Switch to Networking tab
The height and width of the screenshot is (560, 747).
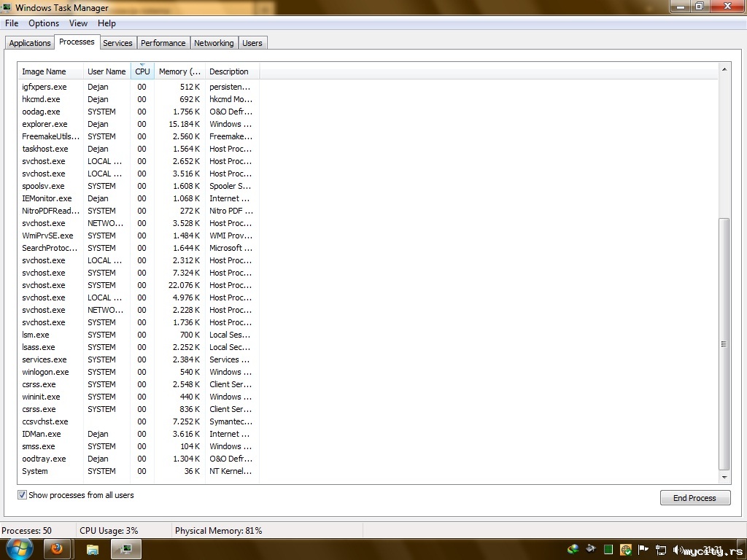coord(214,43)
